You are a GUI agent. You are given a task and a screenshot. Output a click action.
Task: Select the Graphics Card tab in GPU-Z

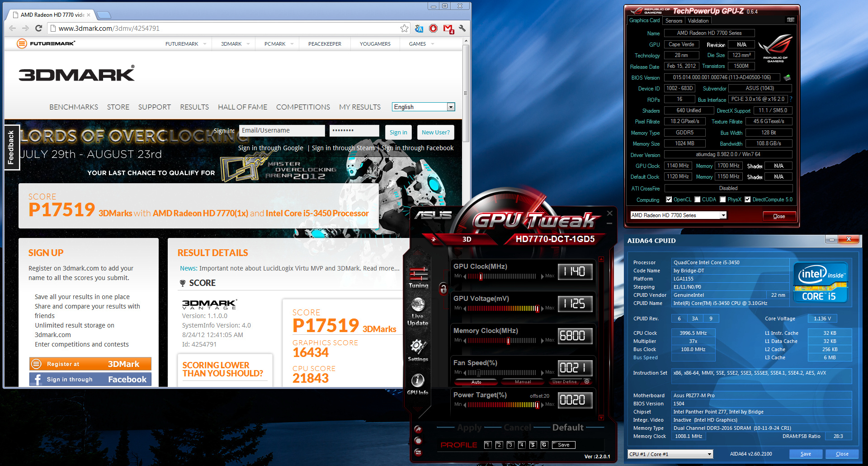pos(644,20)
